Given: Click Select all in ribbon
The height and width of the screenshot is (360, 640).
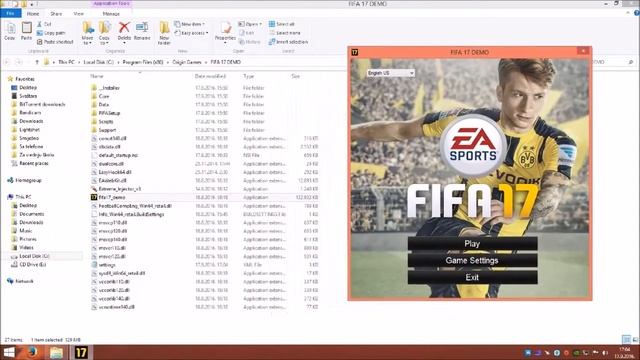Looking at the screenshot, I should click(282, 24).
